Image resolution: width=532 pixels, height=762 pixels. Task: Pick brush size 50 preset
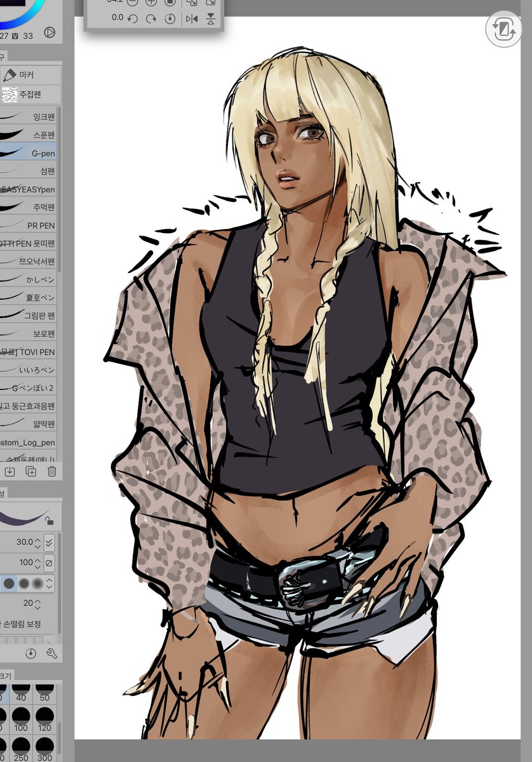click(43, 693)
